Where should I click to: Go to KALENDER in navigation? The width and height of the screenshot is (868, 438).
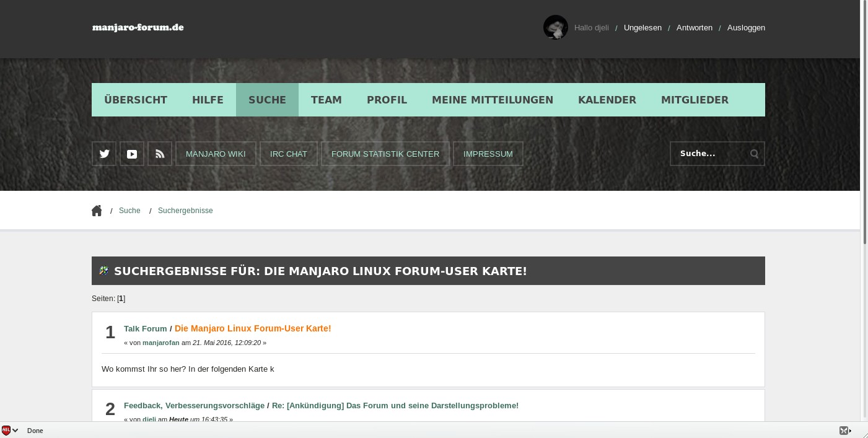(x=607, y=100)
